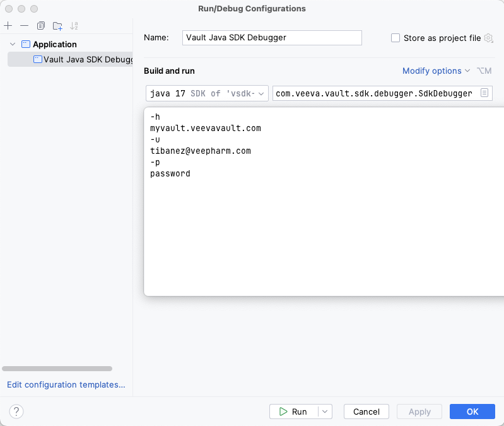This screenshot has width=504, height=426.
Task: Open the Store as project file gear settings
Action: 488,38
